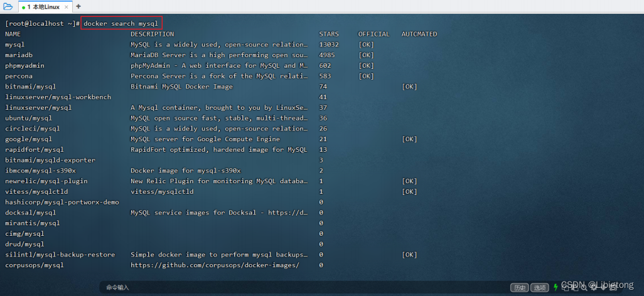Click the DESCRIPTION column header
This screenshot has height=296, width=644.
tap(153, 34)
